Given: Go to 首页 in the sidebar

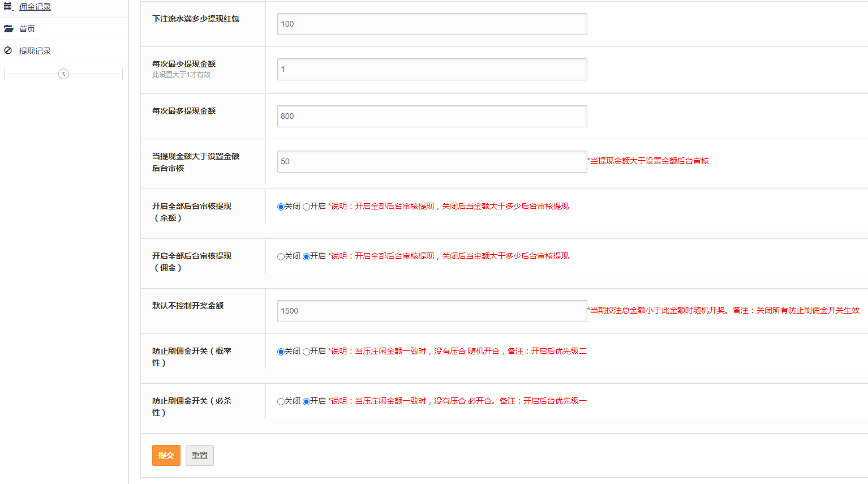Looking at the screenshot, I should click(x=27, y=29).
